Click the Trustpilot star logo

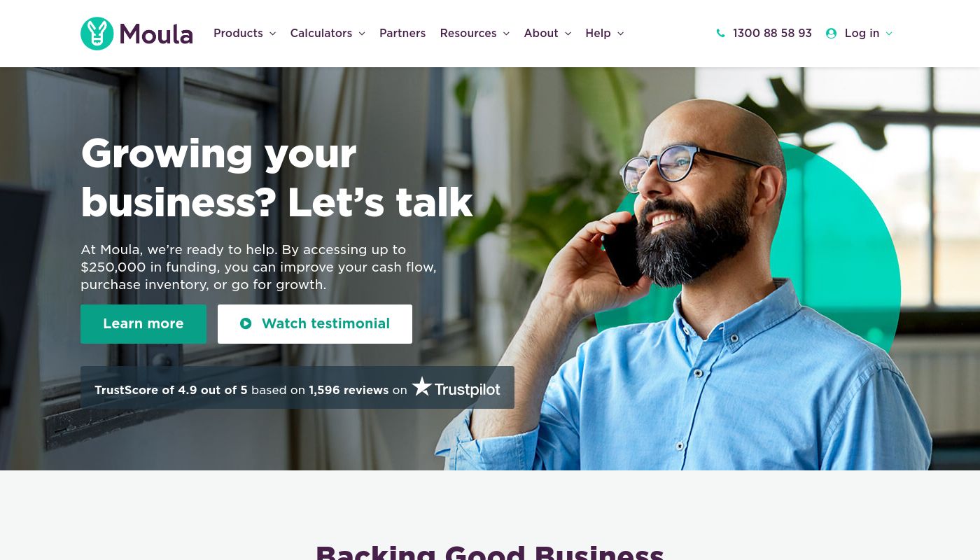421,386
